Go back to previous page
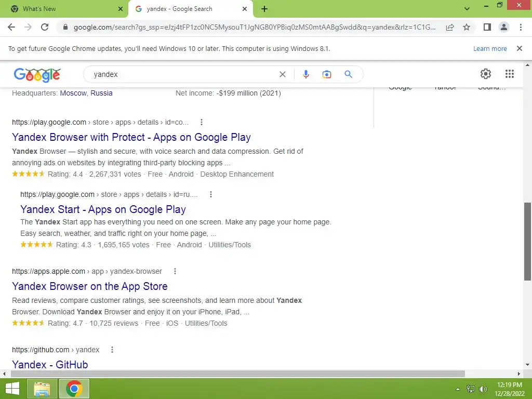532x399 pixels. [x=11, y=27]
